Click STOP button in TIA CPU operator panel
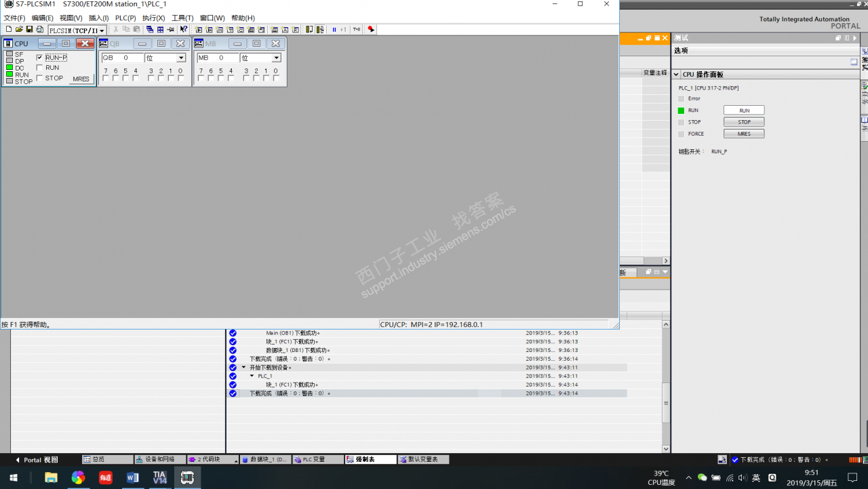Screen dimensions: 868x489 point(744,122)
